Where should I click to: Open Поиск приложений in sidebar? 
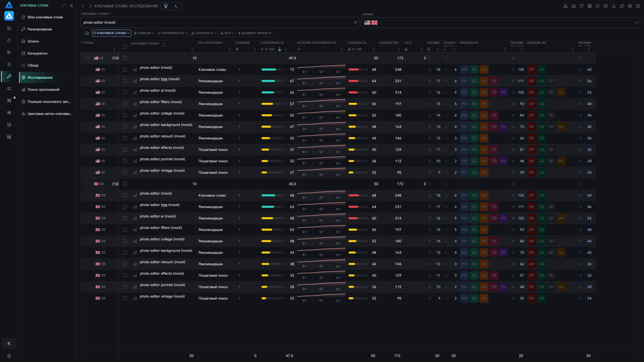(47, 89)
